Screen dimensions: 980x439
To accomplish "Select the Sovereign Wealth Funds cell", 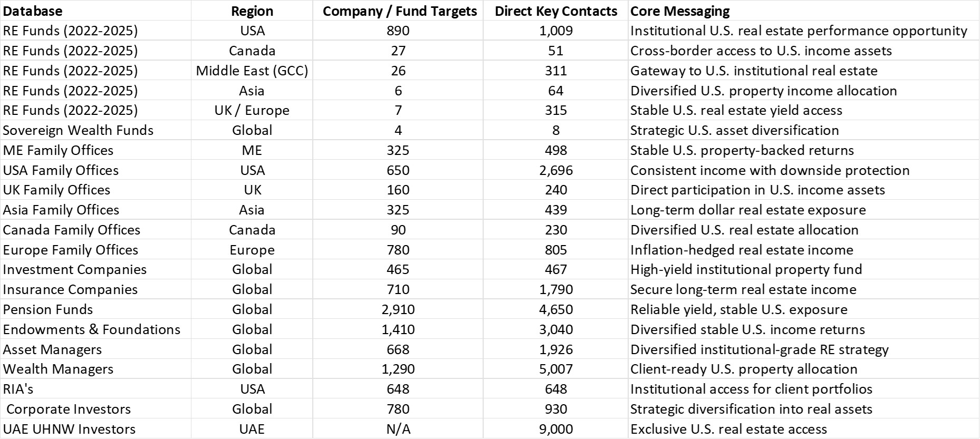I will click(78, 130).
